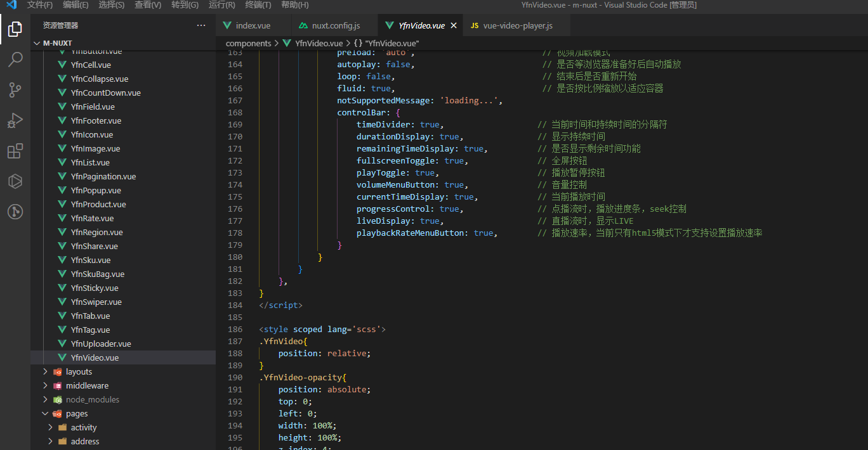
Task: Open the 编辑(E) menu
Action: pyautogui.click(x=76, y=5)
